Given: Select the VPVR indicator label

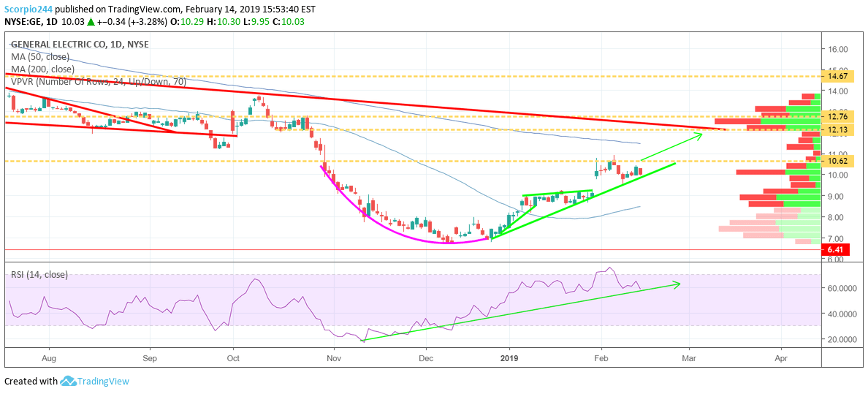Looking at the screenshot, I should tap(97, 81).
